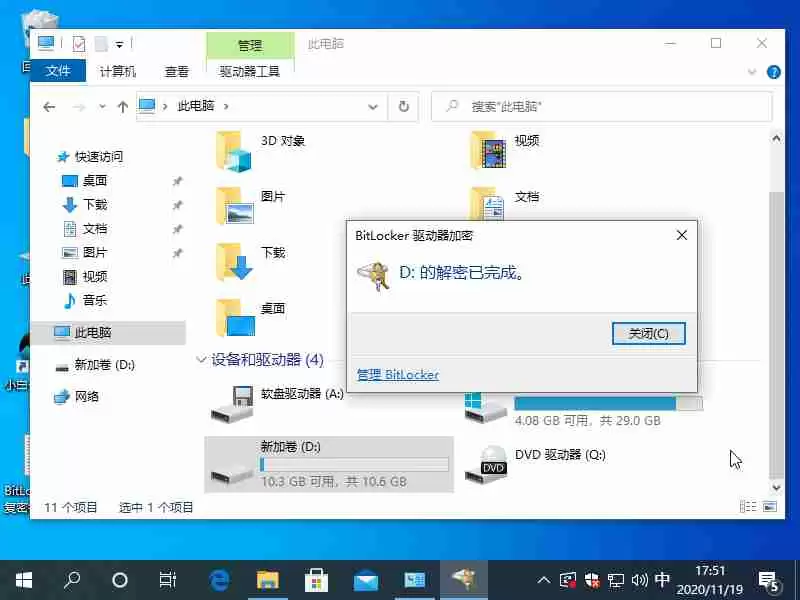This screenshot has width=800, height=600.
Task: Open the DVD 驱动器 (Q:) icon
Action: (x=490, y=465)
